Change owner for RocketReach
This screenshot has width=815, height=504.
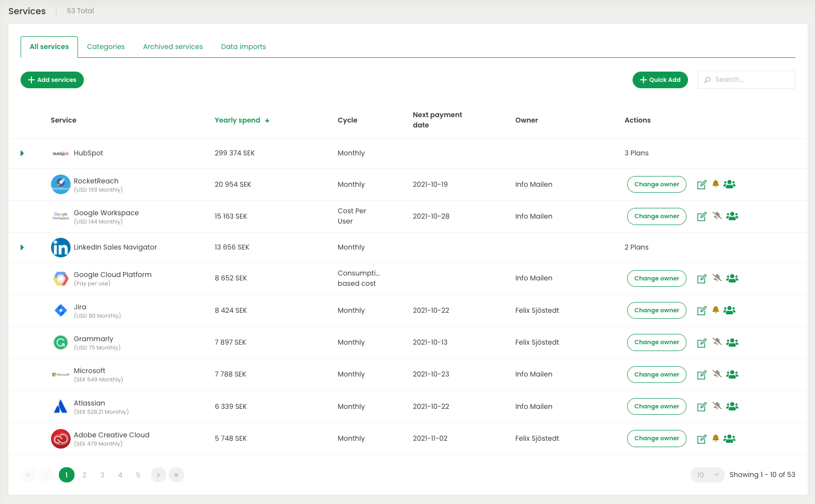tap(657, 184)
